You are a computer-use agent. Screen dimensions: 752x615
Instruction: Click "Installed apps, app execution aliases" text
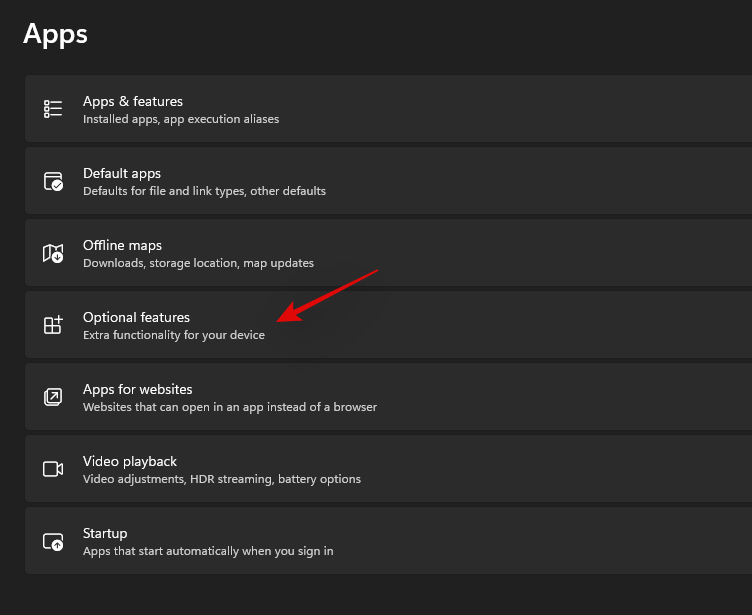[181, 119]
